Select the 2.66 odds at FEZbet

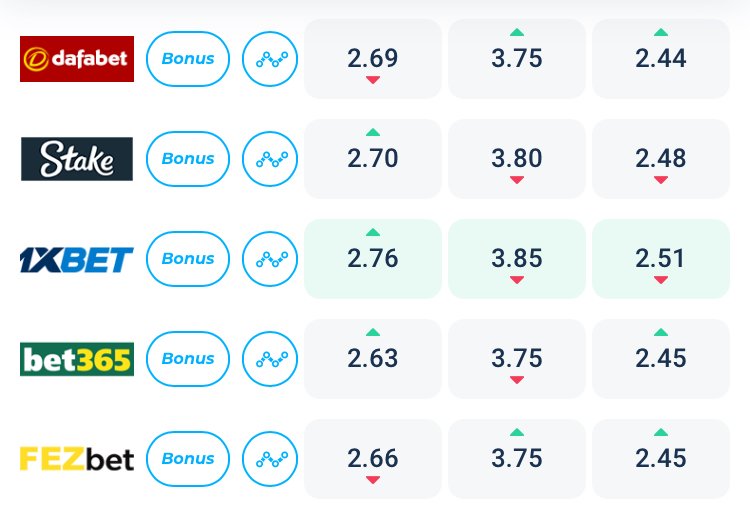pyautogui.click(x=373, y=459)
